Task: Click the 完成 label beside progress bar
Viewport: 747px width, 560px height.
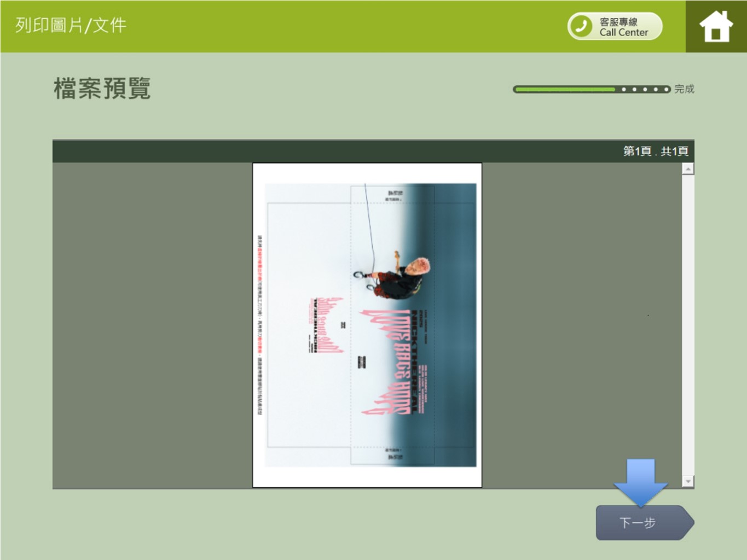Action: click(x=684, y=89)
